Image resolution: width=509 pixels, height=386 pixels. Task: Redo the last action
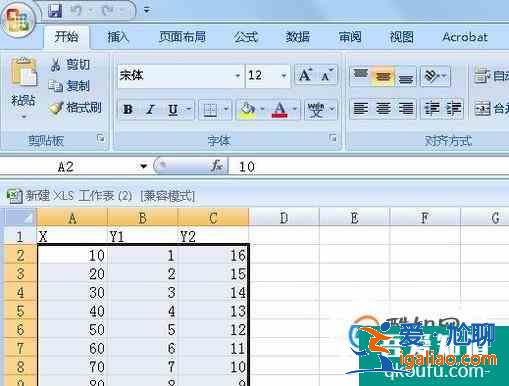(108, 11)
